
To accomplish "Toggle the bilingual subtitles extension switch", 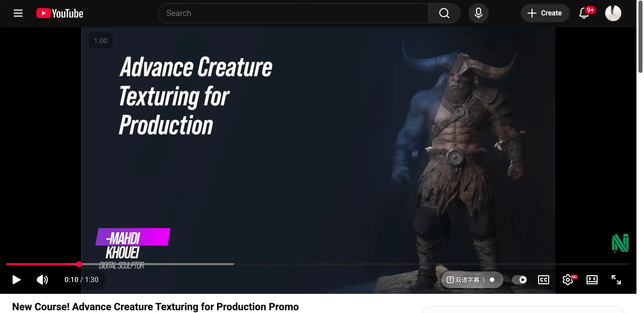I will click(x=492, y=279).
